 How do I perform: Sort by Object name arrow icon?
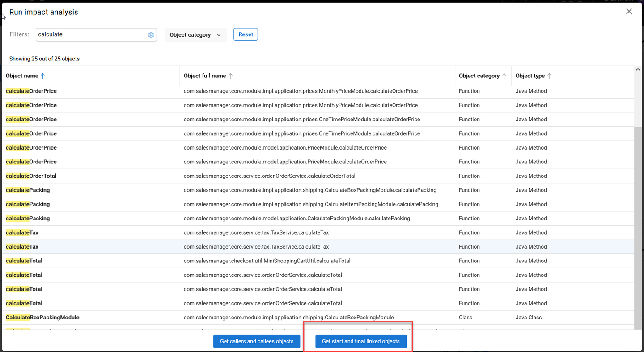tap(43, 76)
